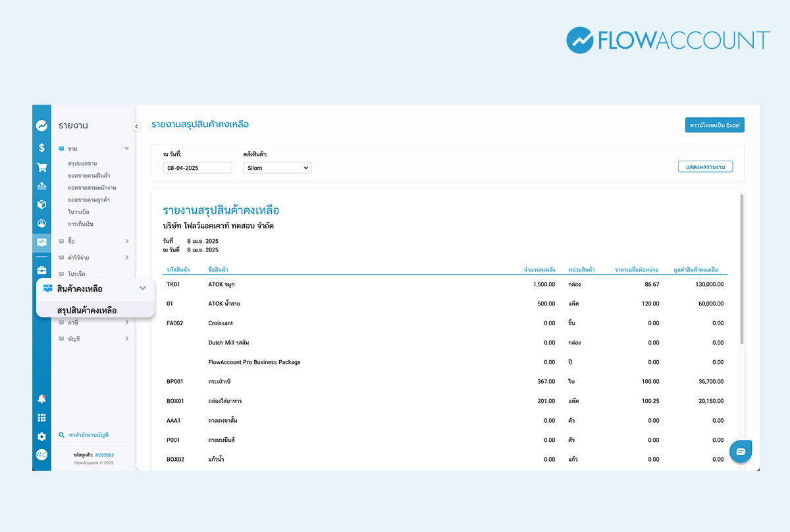Open the upload document icon in sidebar
Screen dimensions: 790x532
[x=41, y=186]
